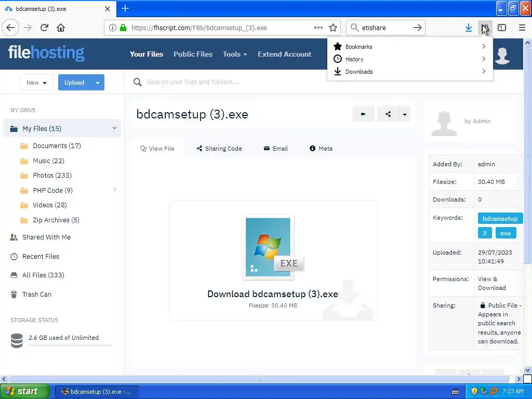The height and width of the screenshot is (399, 532).
Task: Open the Music (22) folder
Action: pyautogui.click(x=48, y=161)
